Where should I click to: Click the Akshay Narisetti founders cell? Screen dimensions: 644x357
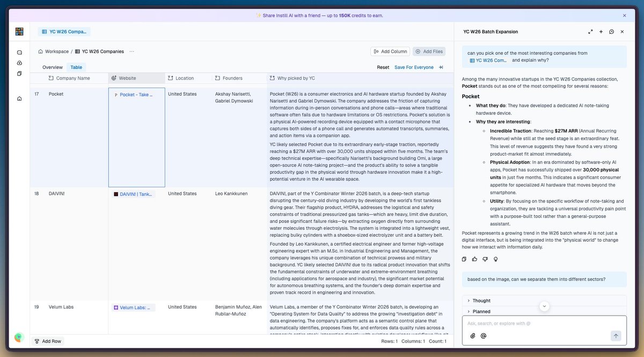[x=239, y=137]
